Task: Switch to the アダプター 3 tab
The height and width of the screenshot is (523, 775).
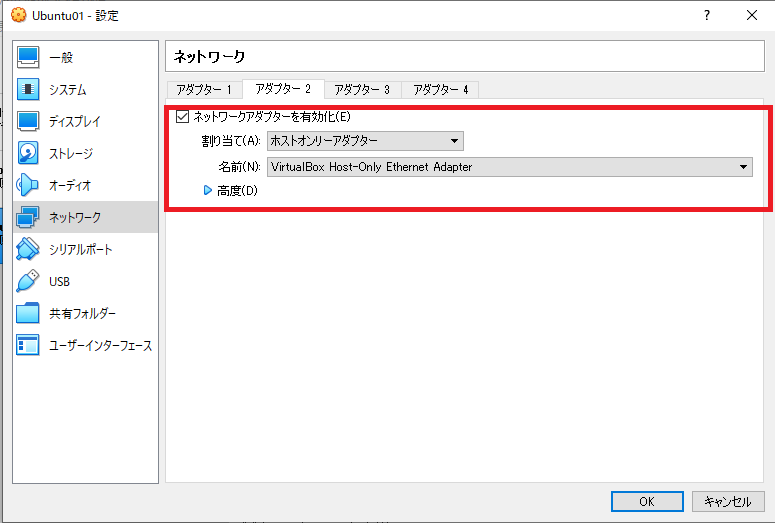Action: [362, 89]
